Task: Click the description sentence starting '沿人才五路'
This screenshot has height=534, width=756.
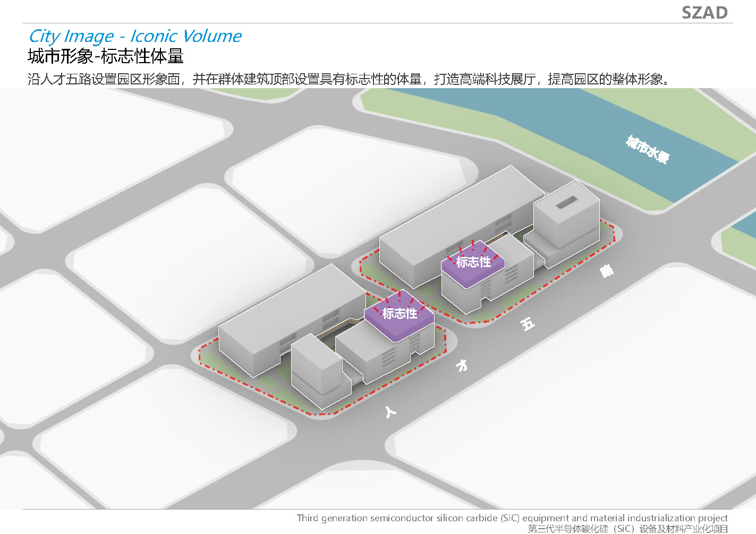Action: point(349,79)
